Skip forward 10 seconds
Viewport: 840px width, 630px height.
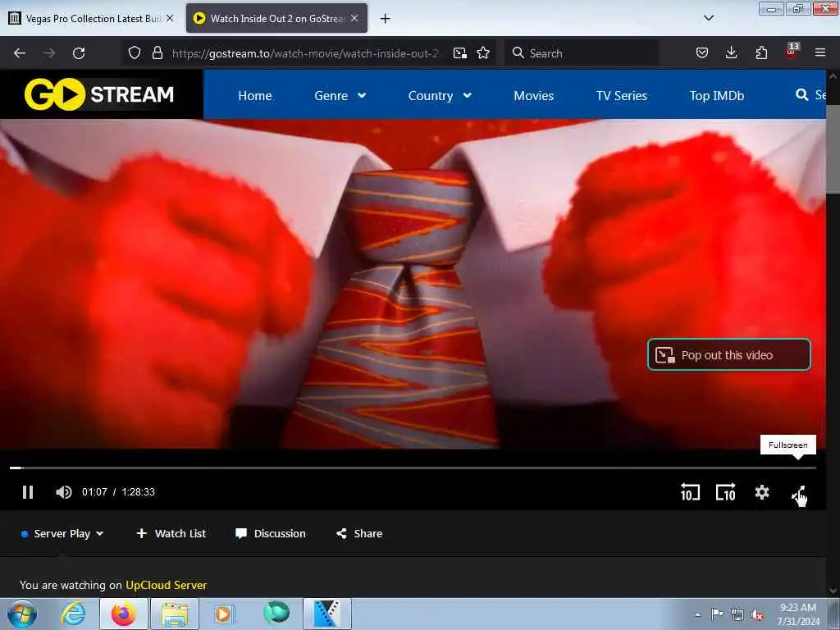click(726, 492)
